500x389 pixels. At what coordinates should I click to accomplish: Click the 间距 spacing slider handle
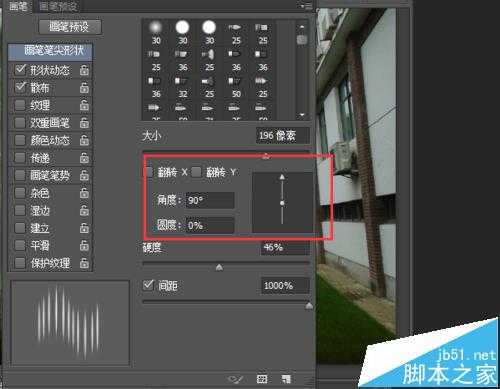[x=309, y=305]
